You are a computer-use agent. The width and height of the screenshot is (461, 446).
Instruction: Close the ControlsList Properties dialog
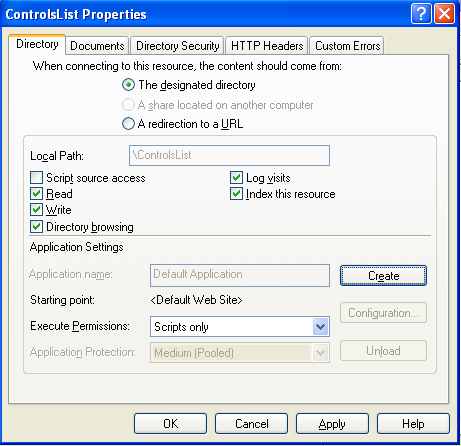[444, 14]
